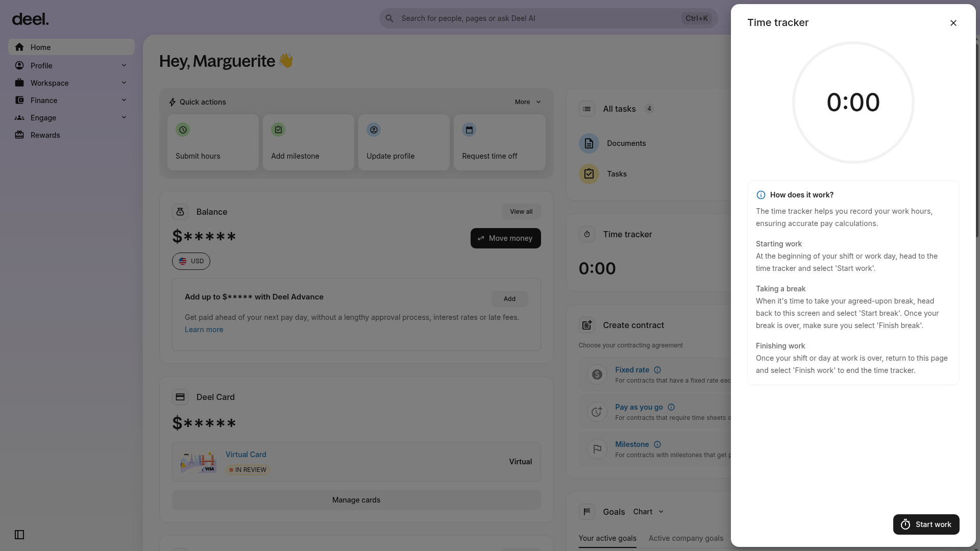Expand the Workspace sidebar section
Screen dimensions: 980x551
124,83
